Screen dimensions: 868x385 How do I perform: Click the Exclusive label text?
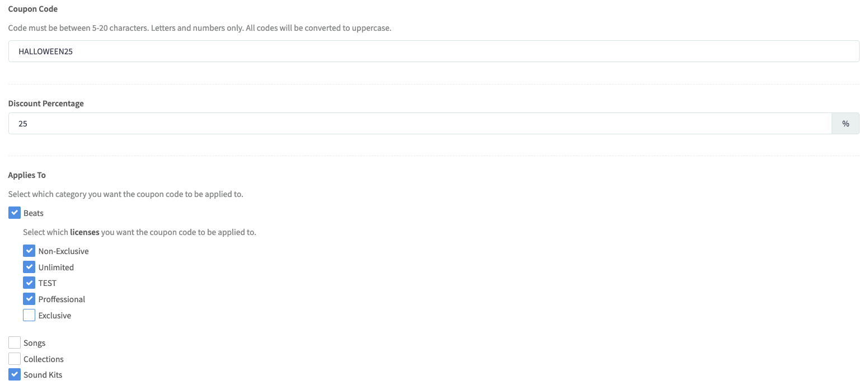click(55, 316)
